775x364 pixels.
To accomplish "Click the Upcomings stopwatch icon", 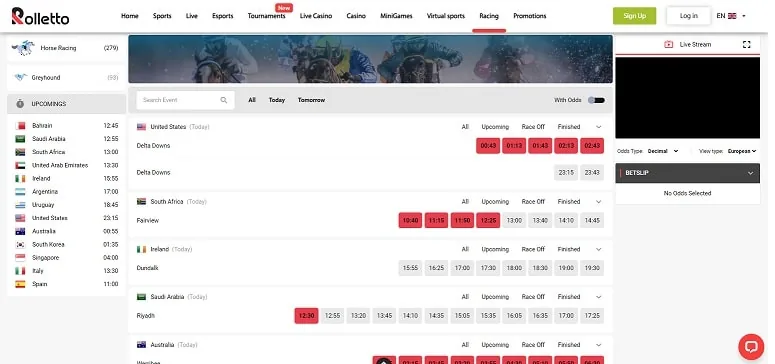I will tap(20, 104).
